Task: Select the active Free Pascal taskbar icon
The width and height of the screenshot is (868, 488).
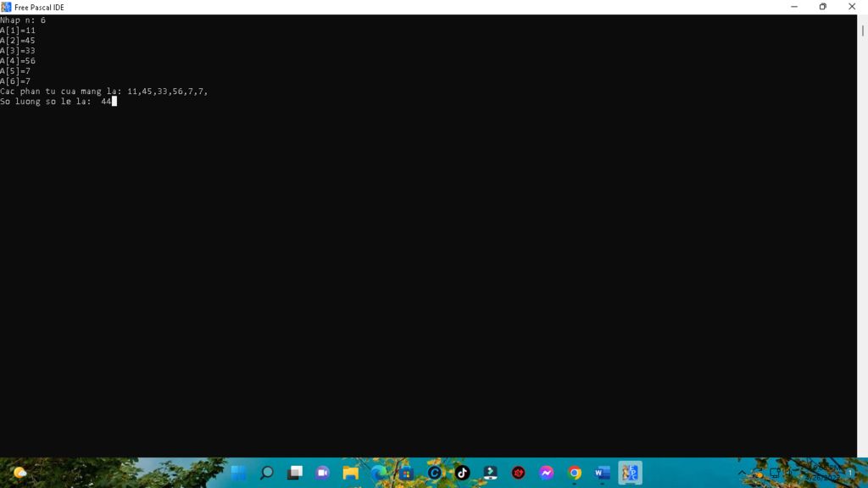Action: pos(630,473)
